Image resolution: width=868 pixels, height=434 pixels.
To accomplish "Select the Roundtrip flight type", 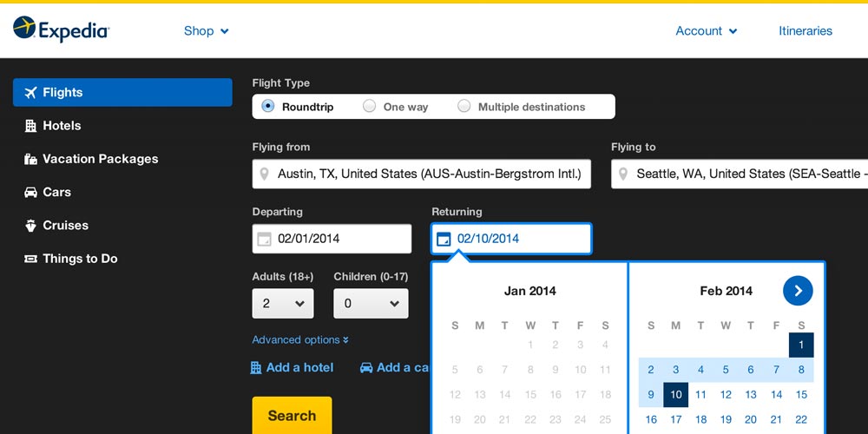I will 268,107.
